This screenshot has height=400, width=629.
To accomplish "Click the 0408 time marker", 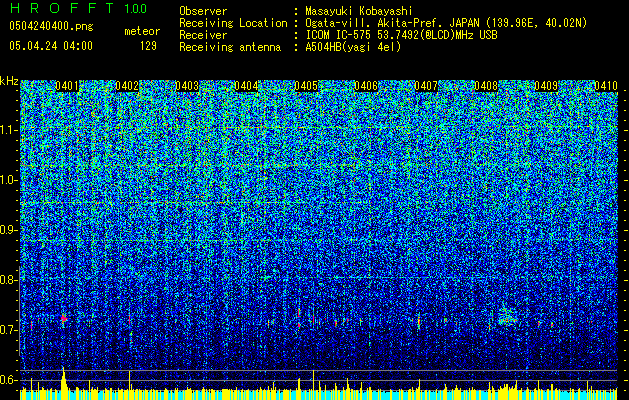I will click(x=486, y=86).
